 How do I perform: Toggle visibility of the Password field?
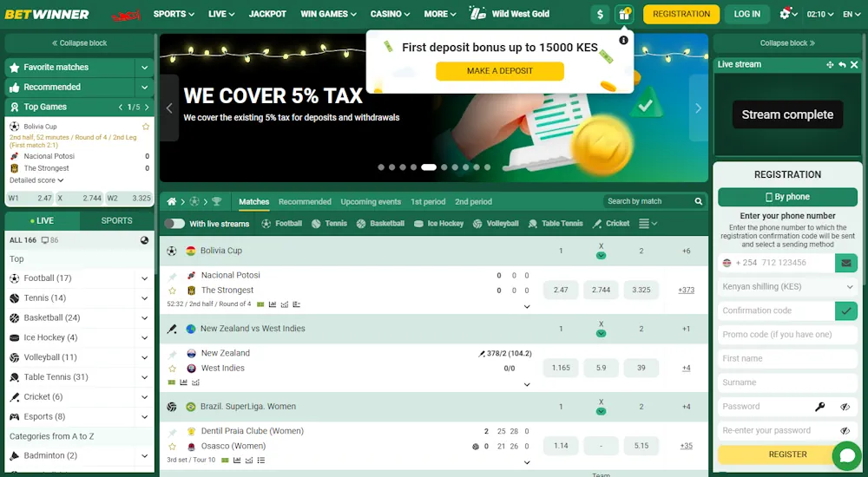point(845,407)
